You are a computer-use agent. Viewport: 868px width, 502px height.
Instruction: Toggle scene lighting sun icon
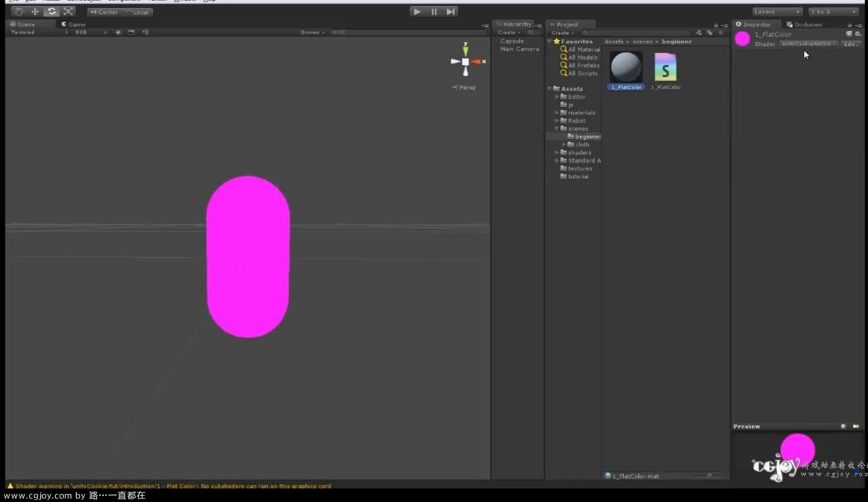click(119, 32)
